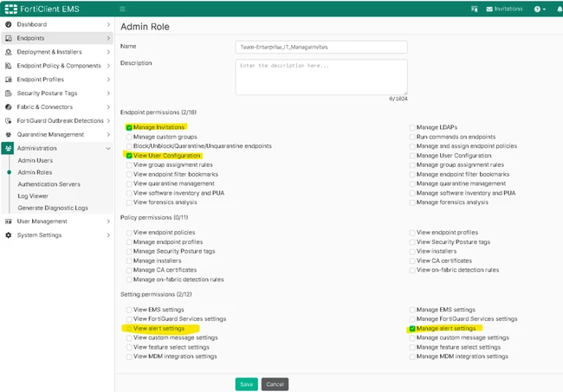The image size is (563, 392).
Task: Open Generate Diagnostic Logs item
Action: pos(53,208)
